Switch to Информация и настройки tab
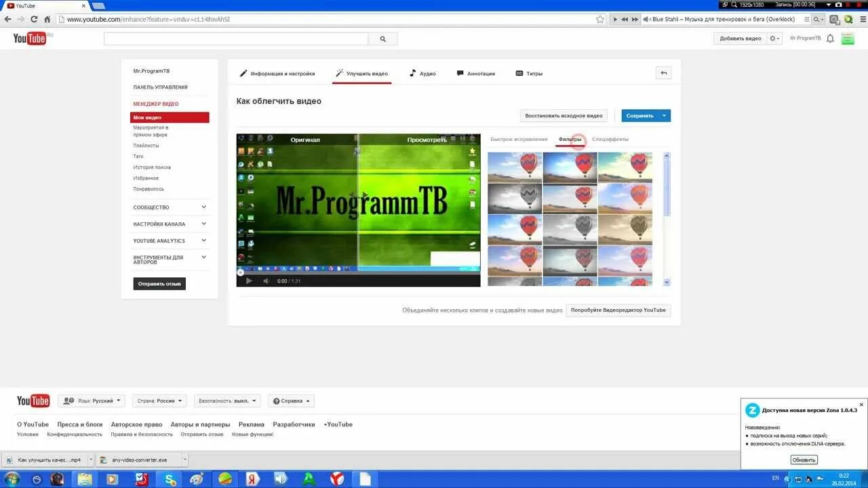868x488 pixels. point(277,73)
